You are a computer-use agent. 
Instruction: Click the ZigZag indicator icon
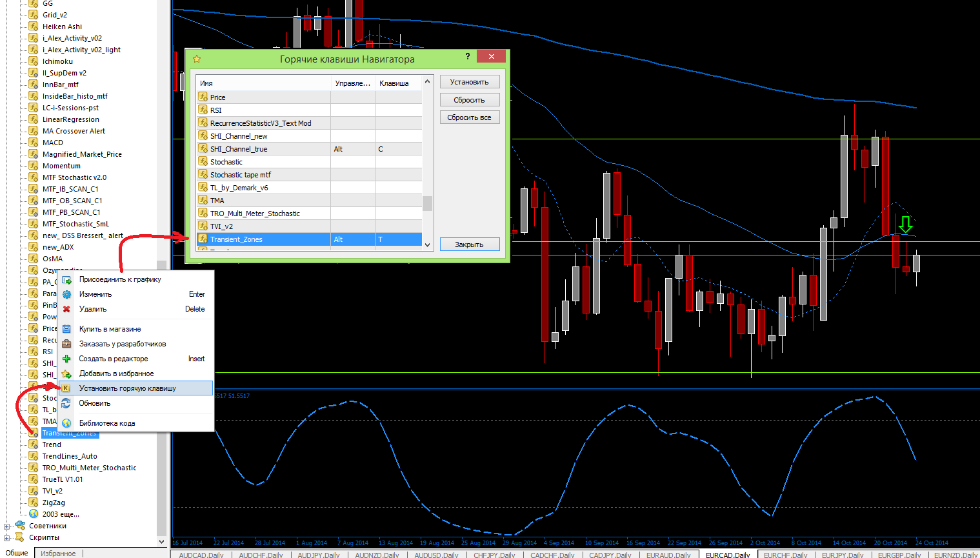(34, 503)
